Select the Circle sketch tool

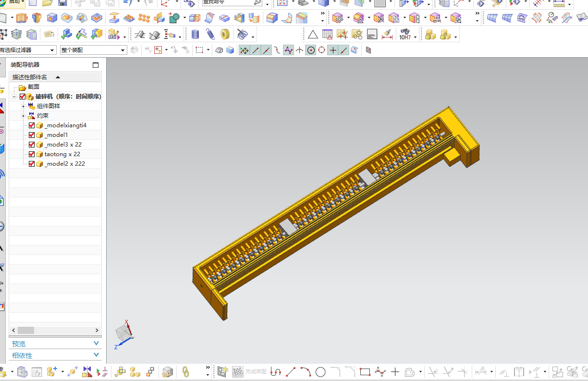click(x=320, y=371)
